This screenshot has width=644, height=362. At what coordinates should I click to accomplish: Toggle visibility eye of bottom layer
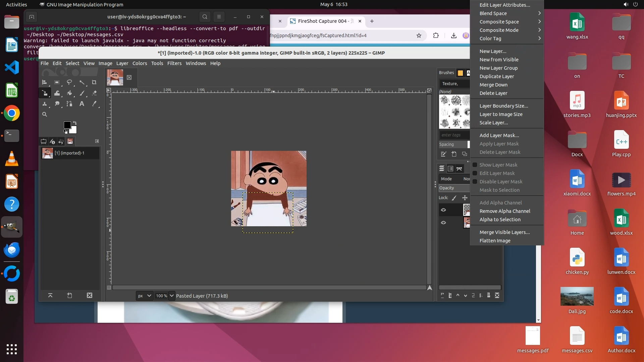coord(443,223)
